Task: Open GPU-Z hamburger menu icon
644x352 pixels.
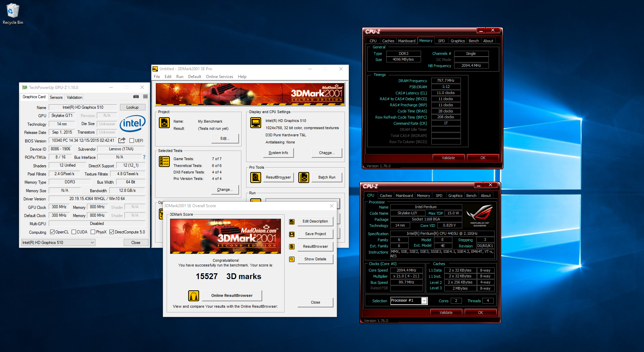Action: (x=145, y=97)
